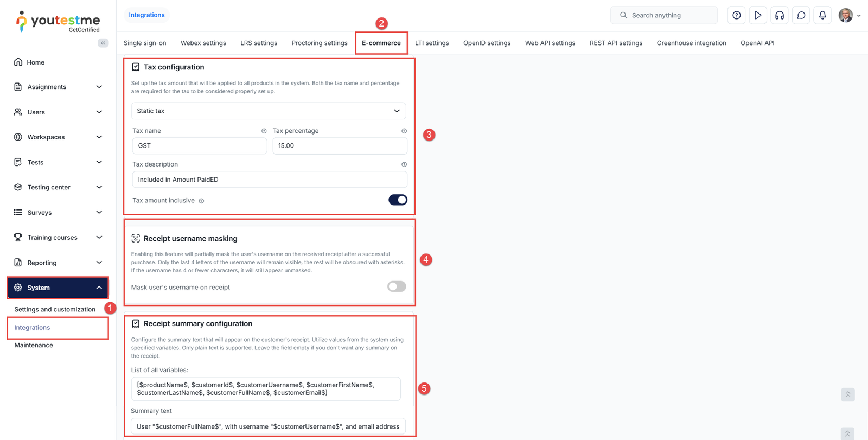868x440 pixels.
Task: Enable Mask user's username on receipt toggle
Action: tap(397, 286)
